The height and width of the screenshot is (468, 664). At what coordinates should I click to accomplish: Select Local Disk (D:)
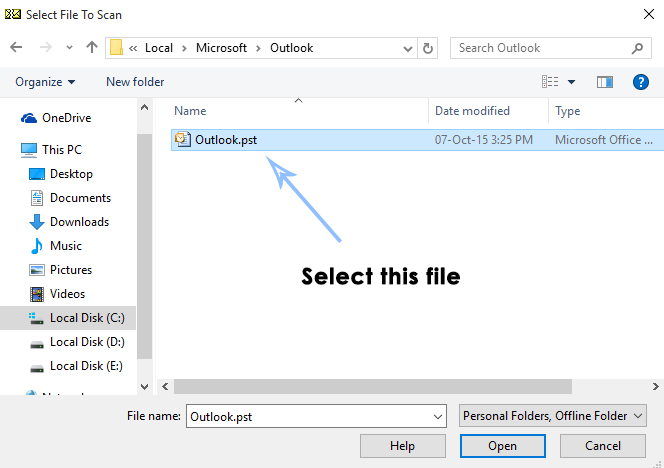tap(77, 342)
